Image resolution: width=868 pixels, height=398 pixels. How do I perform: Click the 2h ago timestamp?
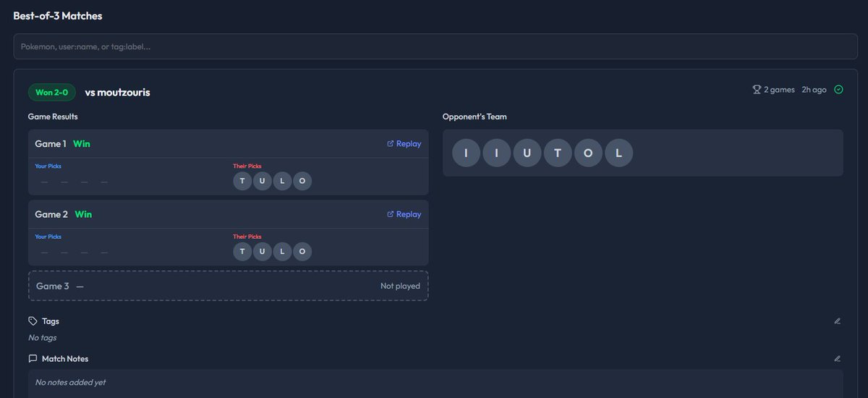pyautogui.click(x=814, y=90)
